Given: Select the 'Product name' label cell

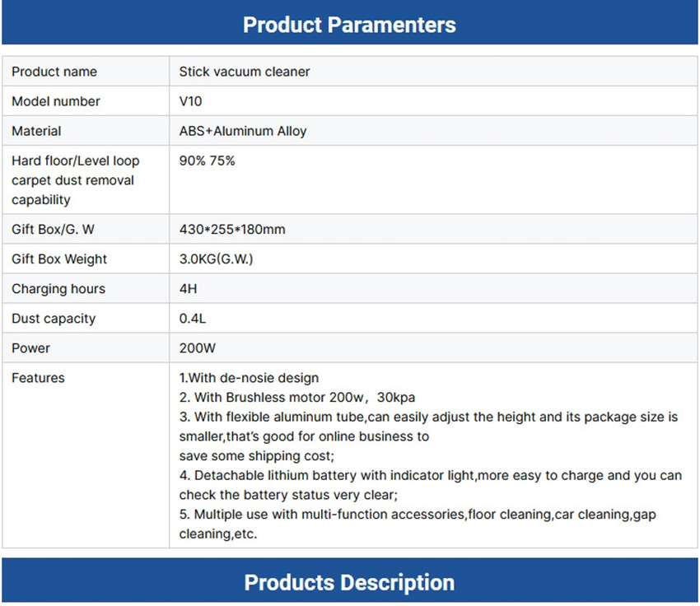Looking at the screenshot, I should coord(54,72).
